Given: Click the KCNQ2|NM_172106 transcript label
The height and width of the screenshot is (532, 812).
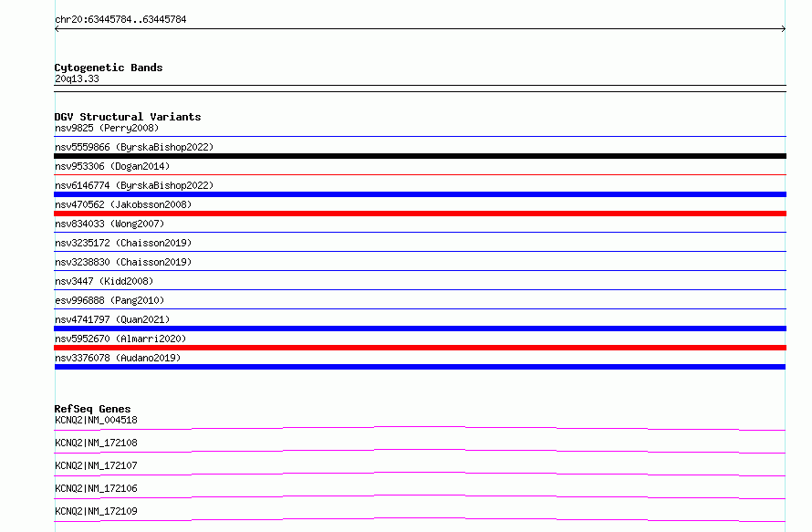Looking at the screenshot, I should pos(97,488).
